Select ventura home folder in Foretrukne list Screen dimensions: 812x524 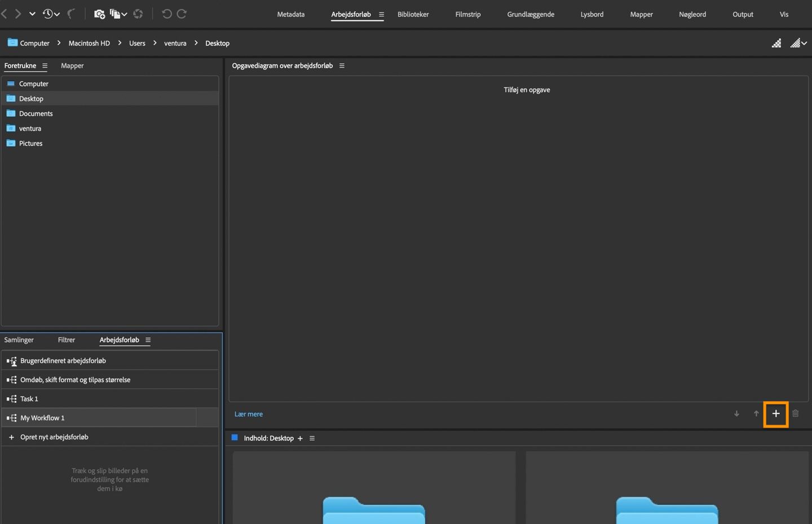point(110,128)
